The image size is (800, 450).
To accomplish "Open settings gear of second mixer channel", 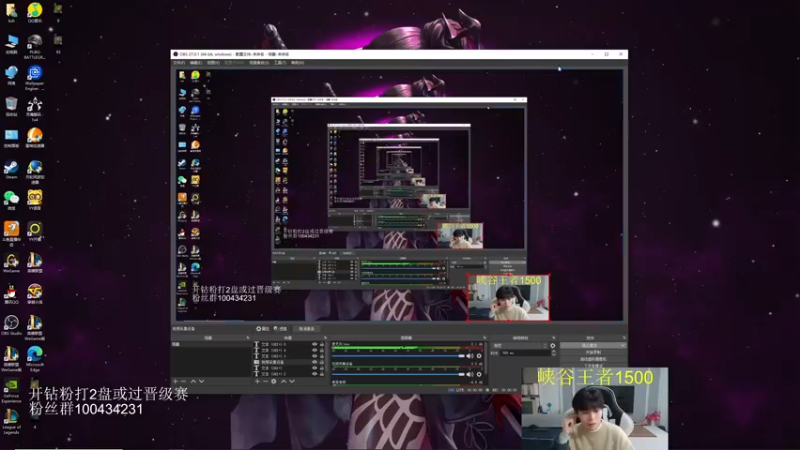I will (479, 374).
